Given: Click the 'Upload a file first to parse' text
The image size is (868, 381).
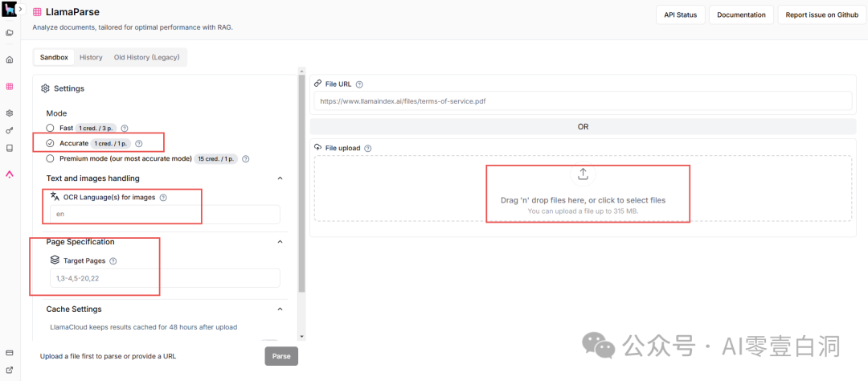Looking at the screenshot, I should pyautogui.click(x=108, y=356).
